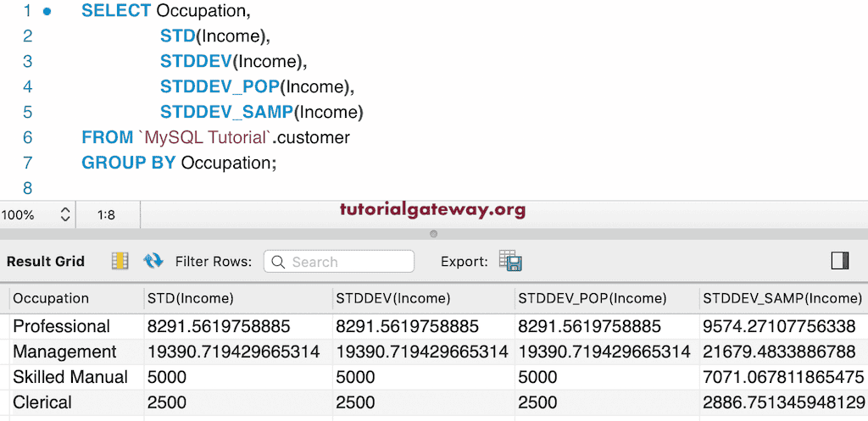
Task: Select the Clerical occupation cell
Action: point(76,402)
